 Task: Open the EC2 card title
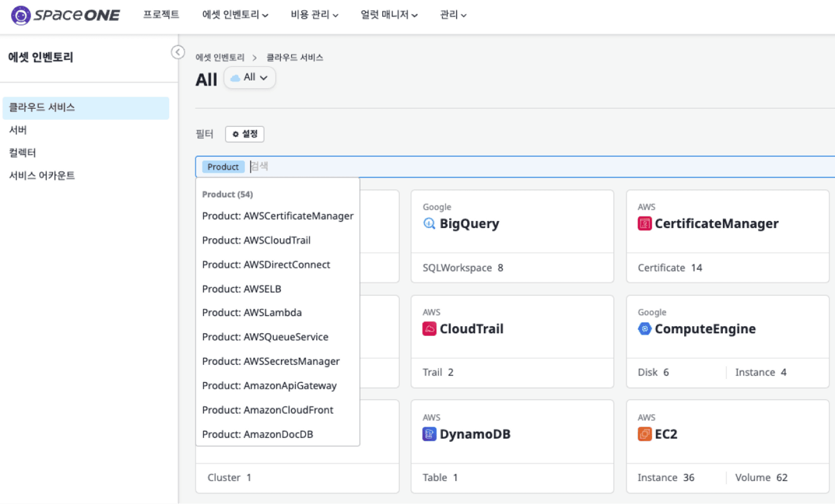click(666, 434)
